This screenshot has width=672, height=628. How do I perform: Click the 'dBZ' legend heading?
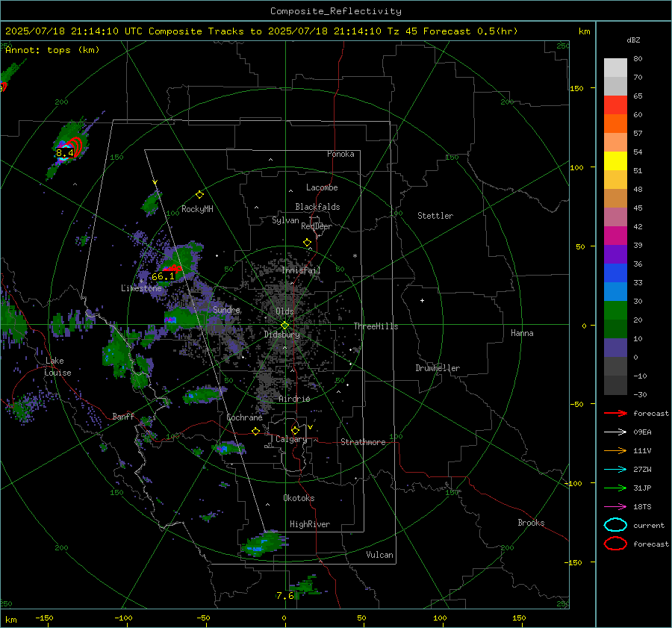(633, 40)
